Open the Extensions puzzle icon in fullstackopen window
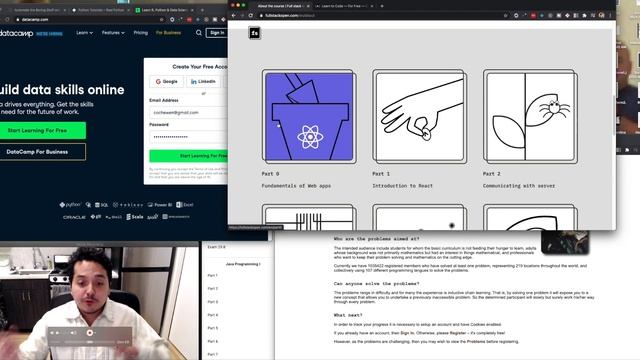This screenshot has height=360, width=640. (x=584, y=16)
